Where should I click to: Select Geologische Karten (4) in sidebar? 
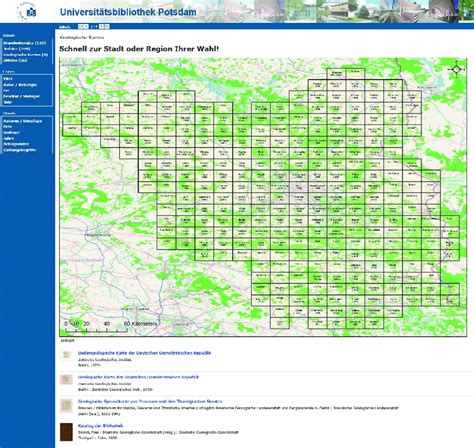tap(25, 55)
